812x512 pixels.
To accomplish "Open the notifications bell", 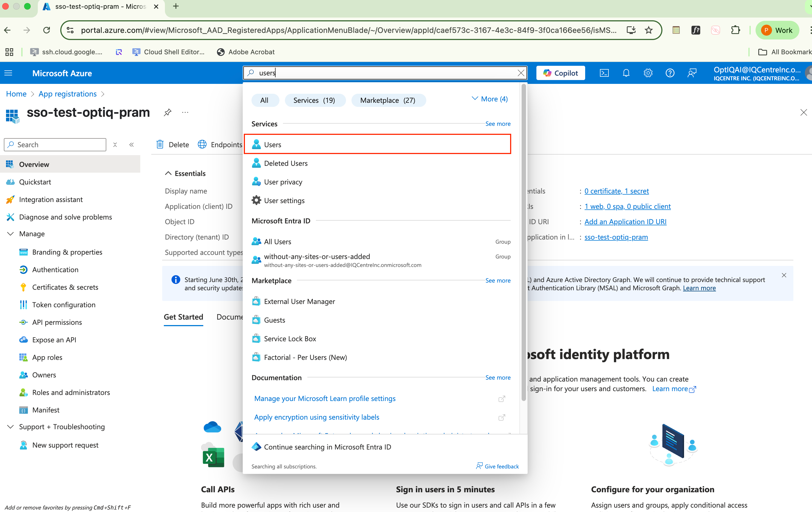I will [x=626, y=73].
